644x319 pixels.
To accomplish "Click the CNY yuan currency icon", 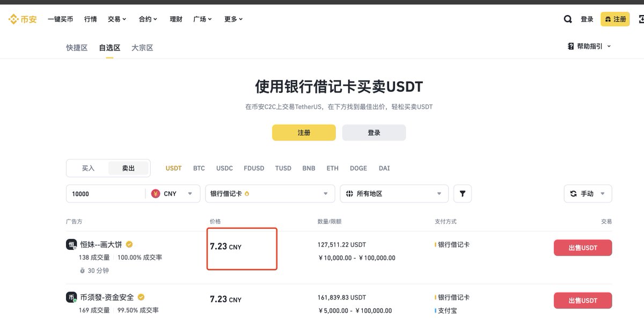I will (x=156, y=193).
